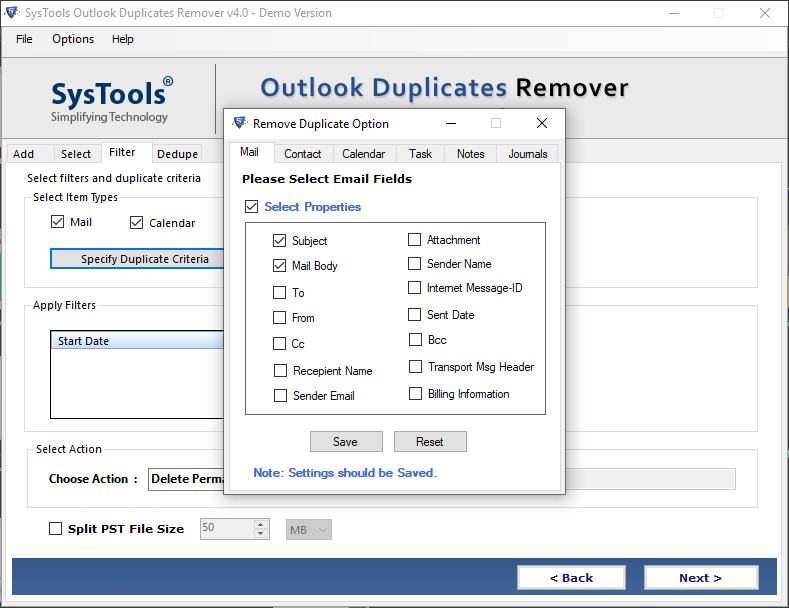
Task: Switch to the Contact tab
Action: pos(302,154)
